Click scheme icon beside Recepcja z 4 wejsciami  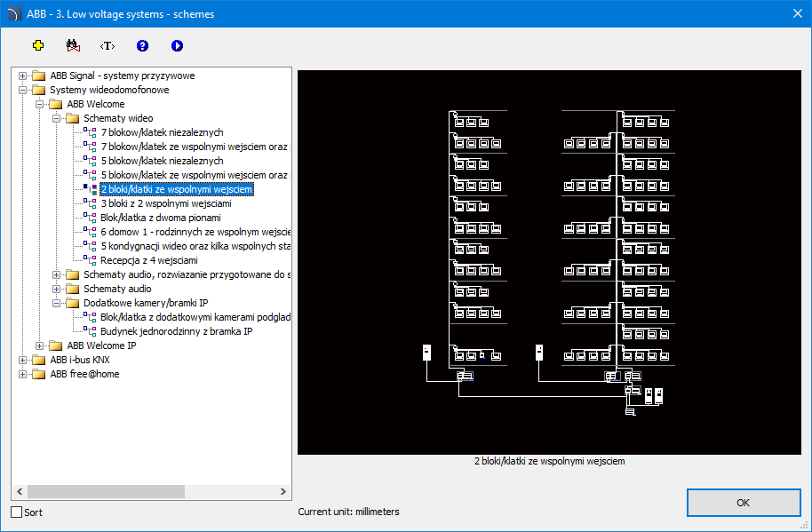[90, 260]
